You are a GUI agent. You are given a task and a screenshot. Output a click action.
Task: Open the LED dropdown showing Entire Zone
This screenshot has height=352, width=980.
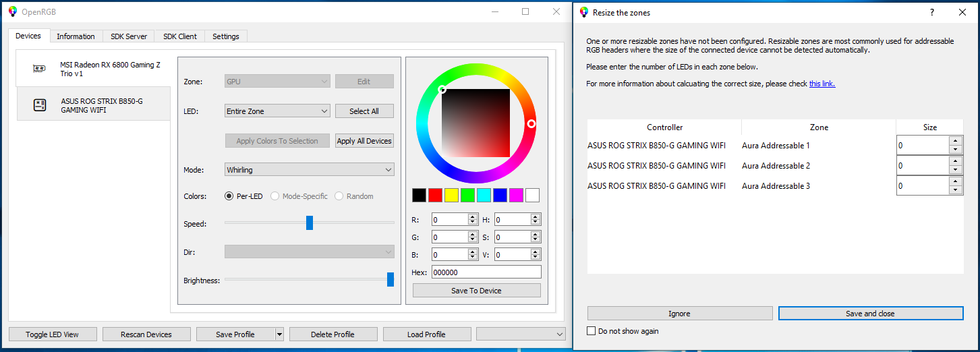(277, 111)
